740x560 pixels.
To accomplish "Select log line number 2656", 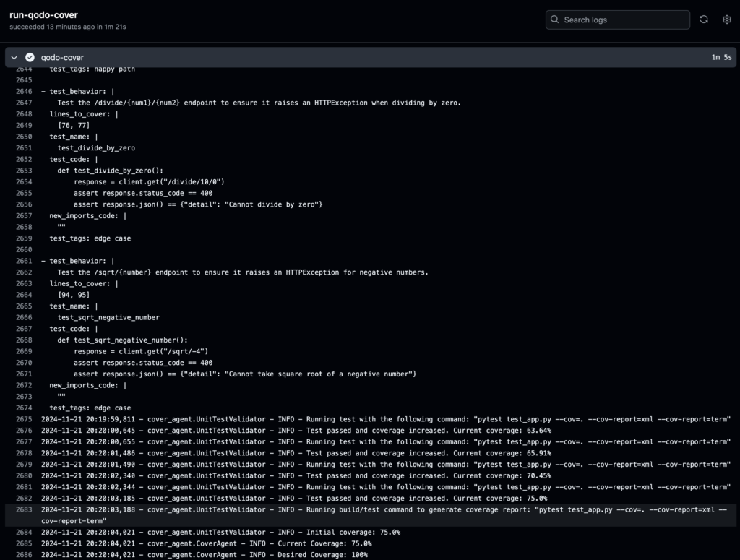I will [24, 204].
